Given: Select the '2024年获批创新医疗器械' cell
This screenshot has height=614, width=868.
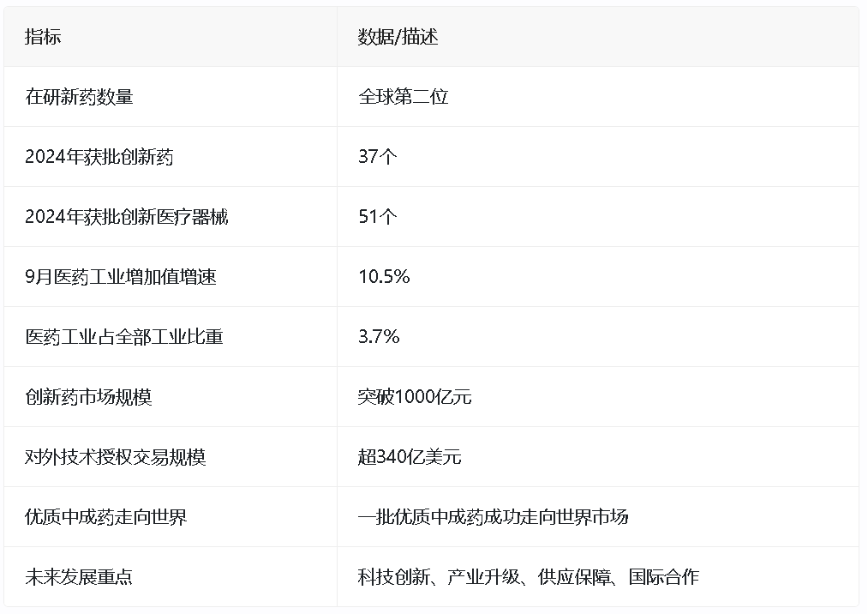Looking at the screenshot, I should [x=127, y=217].
